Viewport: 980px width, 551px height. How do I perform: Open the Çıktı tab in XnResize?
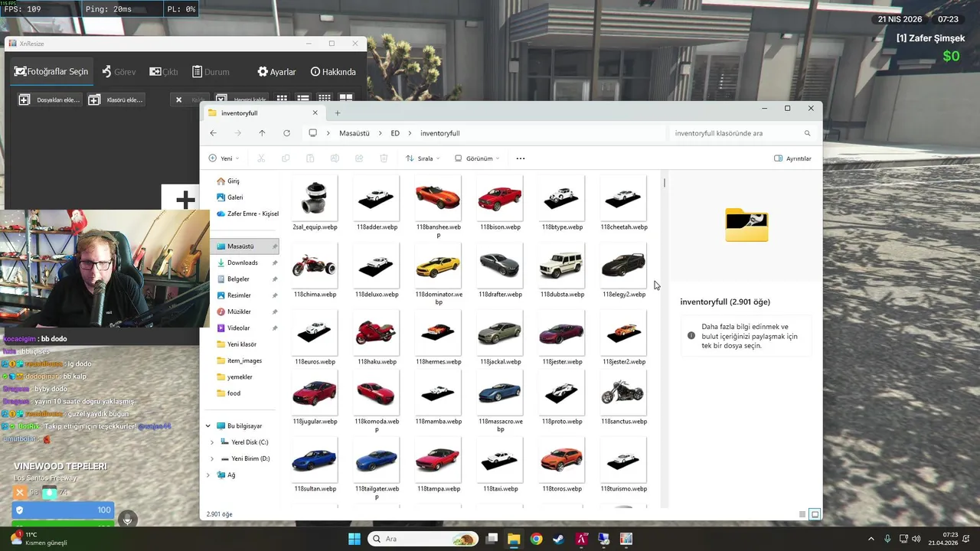click(x=164, y=71)
